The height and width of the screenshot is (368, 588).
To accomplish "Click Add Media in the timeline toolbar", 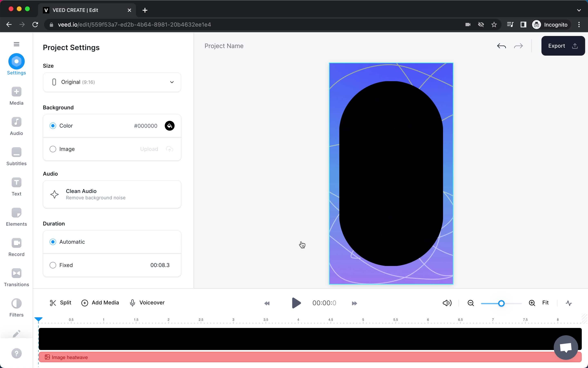I will click(x=100, y=303).
